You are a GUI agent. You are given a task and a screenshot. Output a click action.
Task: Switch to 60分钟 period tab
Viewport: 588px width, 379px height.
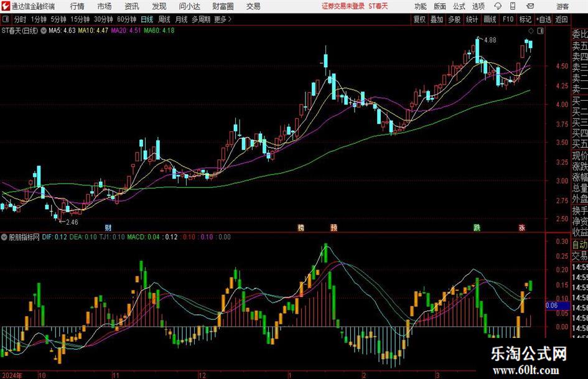point(127,19)
